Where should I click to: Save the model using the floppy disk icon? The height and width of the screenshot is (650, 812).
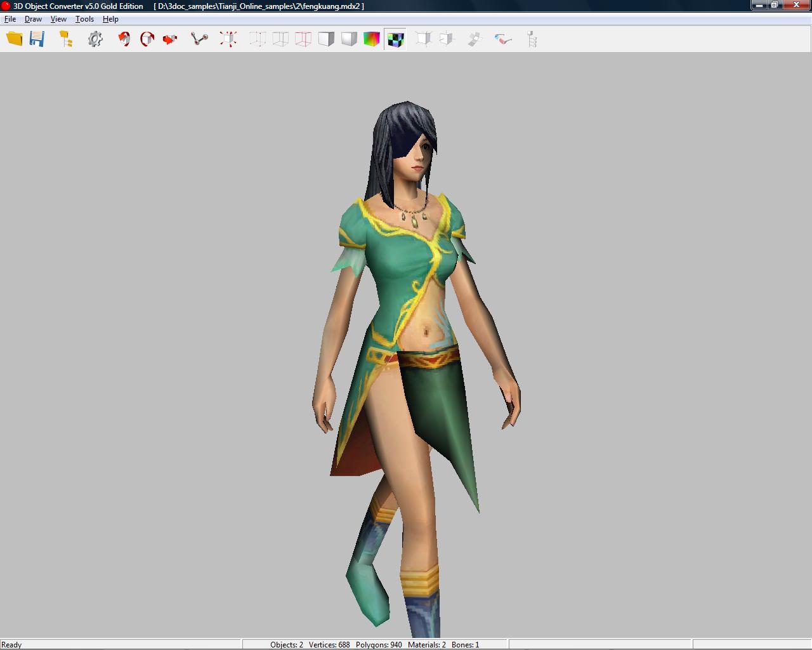[37, 39]
